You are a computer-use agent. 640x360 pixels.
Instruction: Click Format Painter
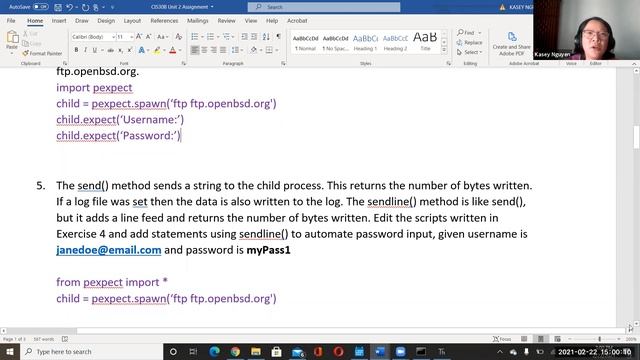[43, 53]
